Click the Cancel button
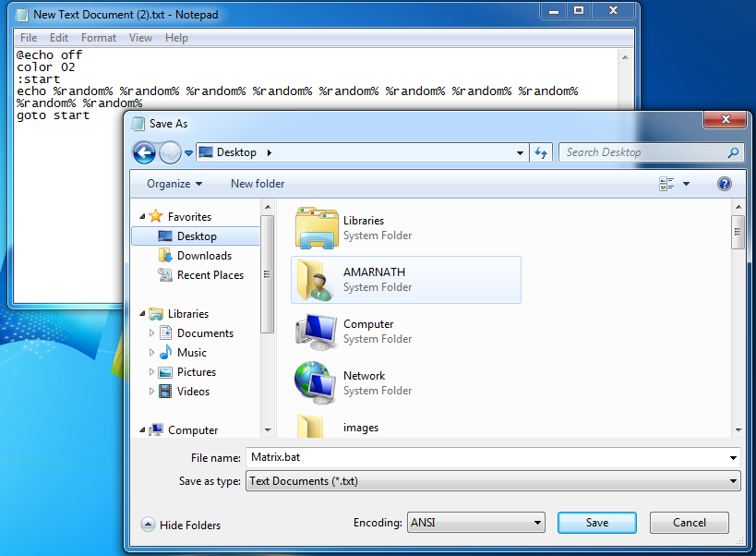Screen dimensions: 756x556 point(689,523)
